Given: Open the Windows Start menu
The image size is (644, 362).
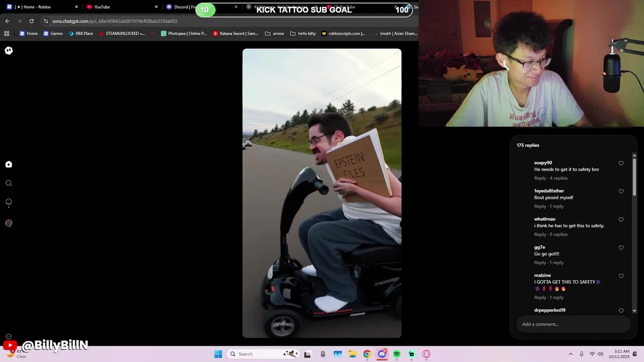Looking at the screenshot, I should 218,354.
